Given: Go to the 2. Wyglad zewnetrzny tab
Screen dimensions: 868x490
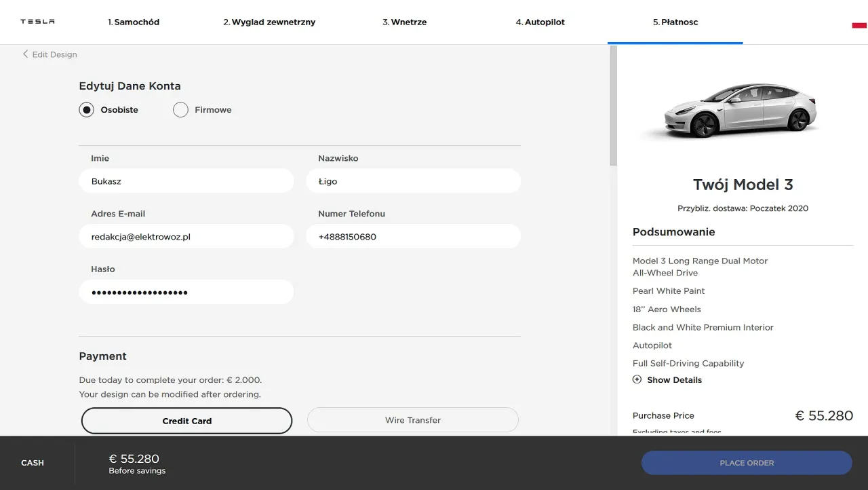Looking at the screenshot, I should coord(269,22).
